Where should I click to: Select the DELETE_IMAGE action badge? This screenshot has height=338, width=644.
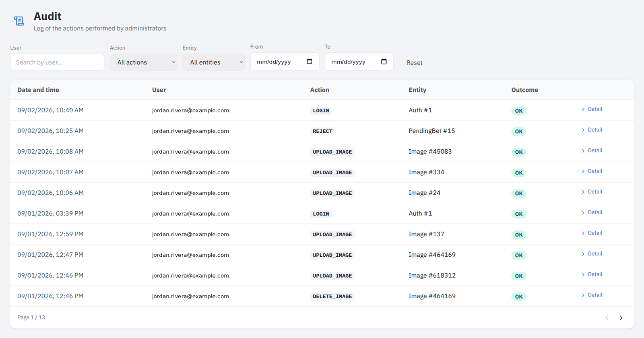pos(332,297)
